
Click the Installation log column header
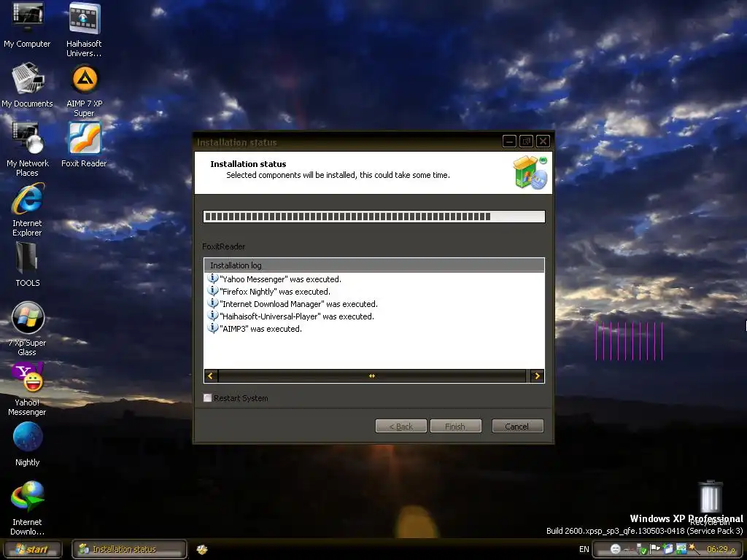point(374,265)
